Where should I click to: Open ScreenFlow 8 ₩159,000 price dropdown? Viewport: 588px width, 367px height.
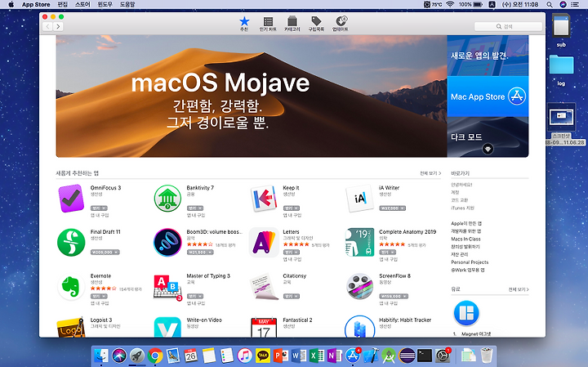tap(394, 296)
